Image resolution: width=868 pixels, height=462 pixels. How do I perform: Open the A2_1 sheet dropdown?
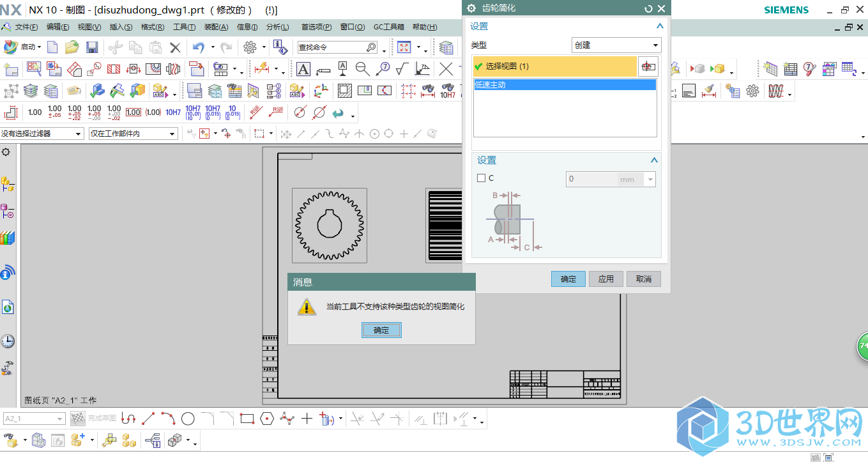click(34, 419)
